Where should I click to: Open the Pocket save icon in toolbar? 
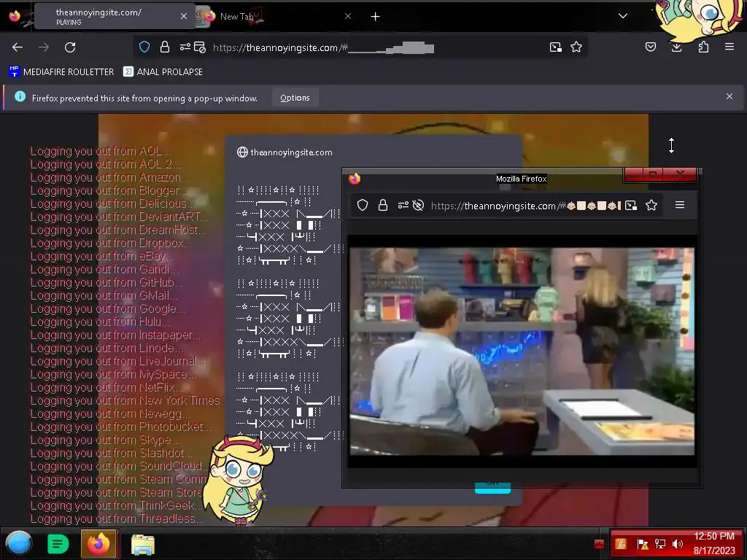[651, 47]
